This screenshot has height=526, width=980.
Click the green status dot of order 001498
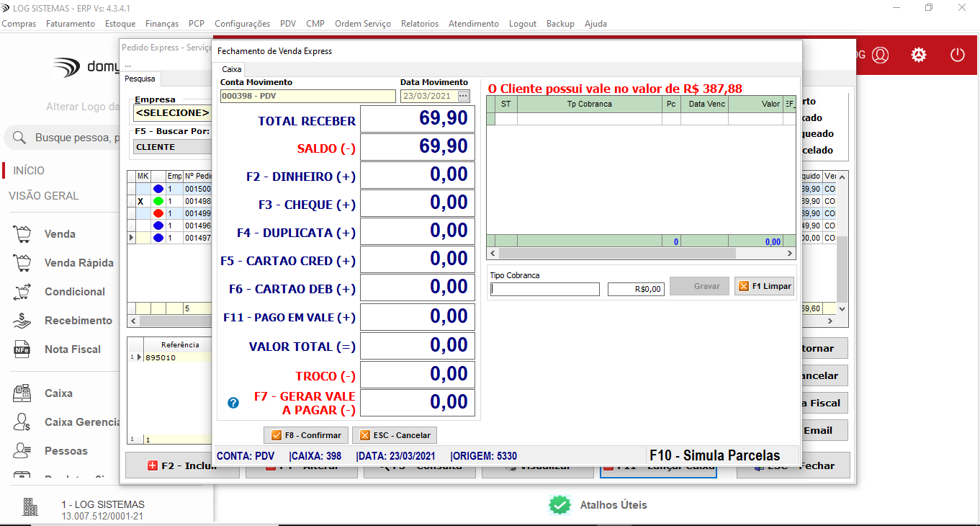158,201
